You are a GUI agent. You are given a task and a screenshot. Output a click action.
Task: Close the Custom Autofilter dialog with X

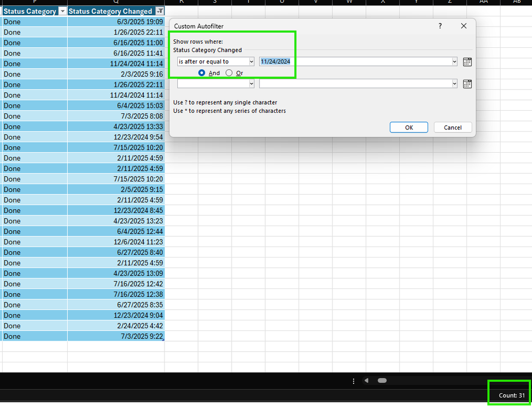(463, 26)
